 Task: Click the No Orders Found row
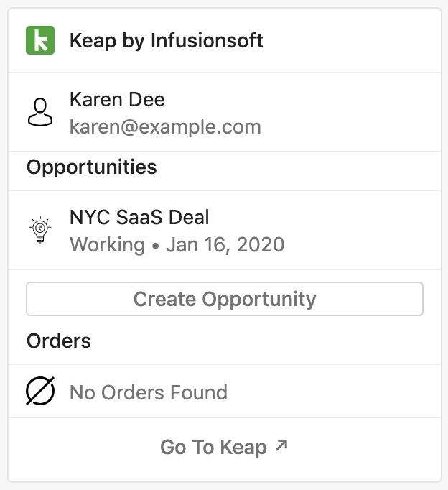pos(225,391)
